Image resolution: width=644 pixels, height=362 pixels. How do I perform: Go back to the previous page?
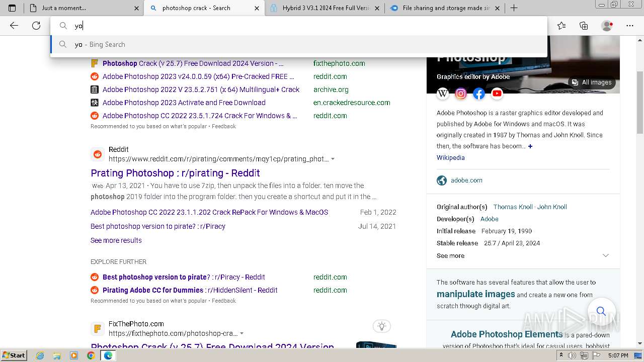[x=14, y=26]
